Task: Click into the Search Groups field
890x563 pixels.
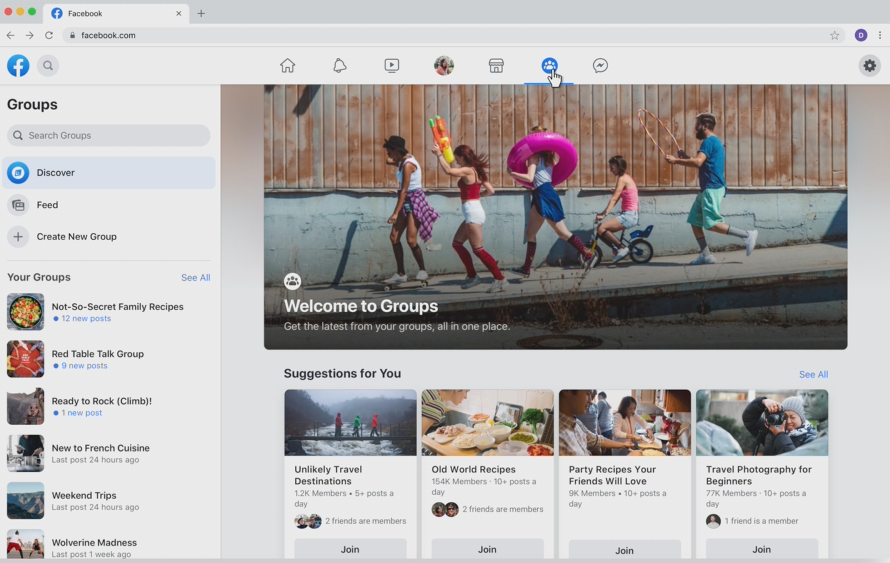Action: (x=108, y=136)
